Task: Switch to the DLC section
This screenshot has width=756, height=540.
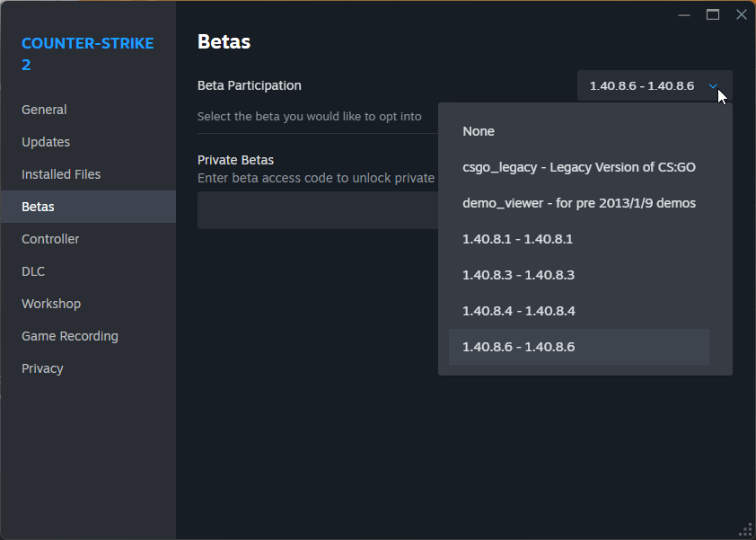Action: click(33, 271)
